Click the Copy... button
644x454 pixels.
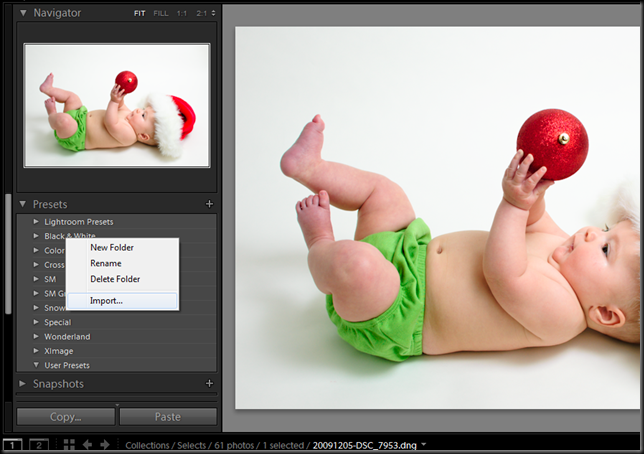pos(66,417)
